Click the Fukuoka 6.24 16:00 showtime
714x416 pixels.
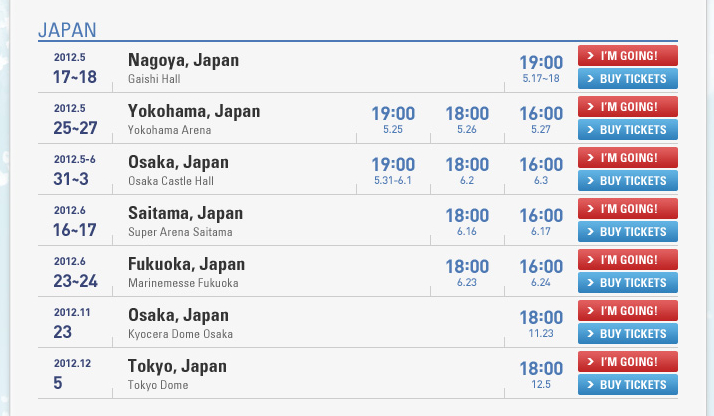coord(541,272)
